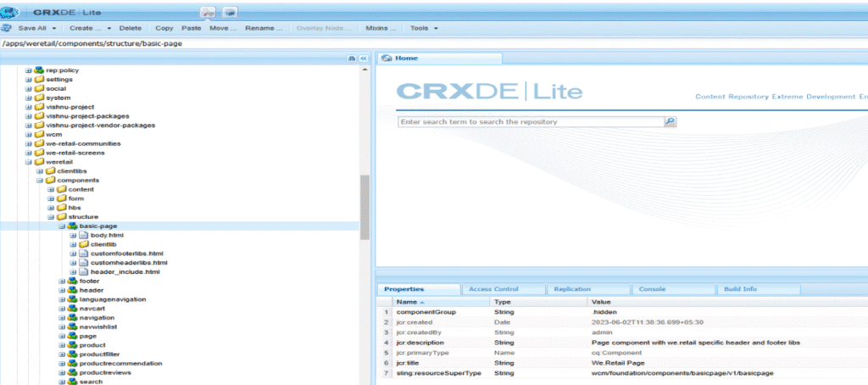Click the header component icon
Image resolution: width=868 pixels, height=385 pixels.
(73, 290)
